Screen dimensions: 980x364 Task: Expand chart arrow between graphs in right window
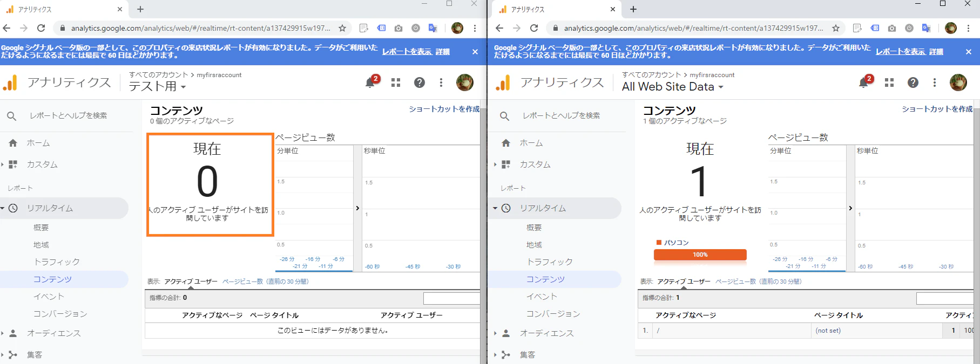click(850, 208)
